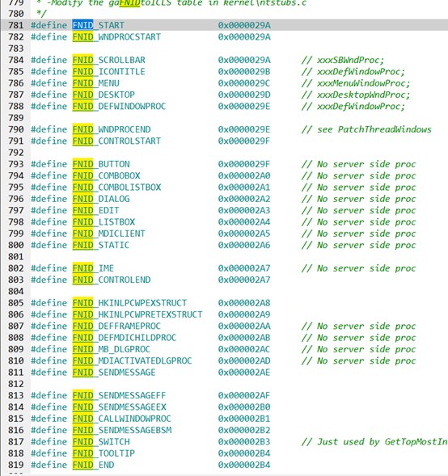
Task: Select the FNID_SCROLLBAR definition name
Action: pyautogui.click(x=108, y=60)
